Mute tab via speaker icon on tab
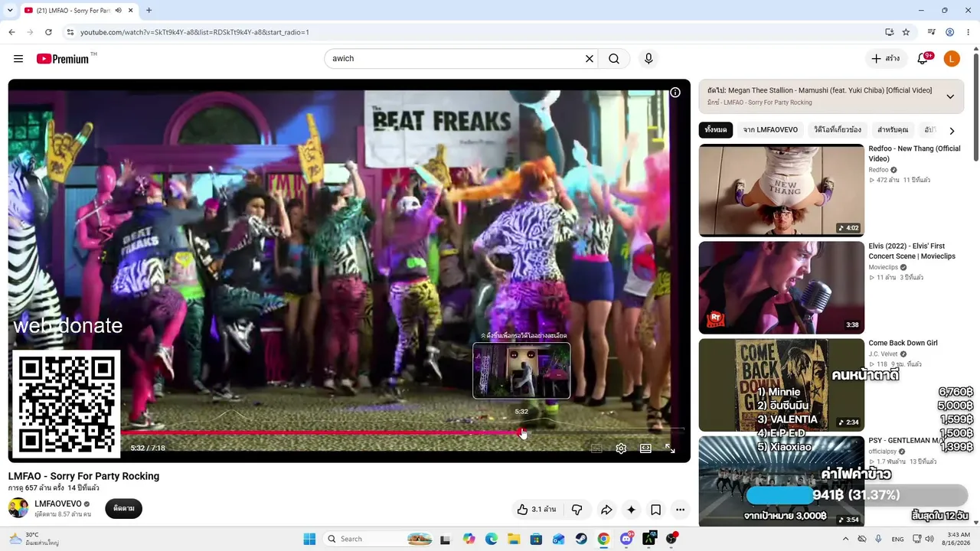980x551 pixels. coord(118,11)
